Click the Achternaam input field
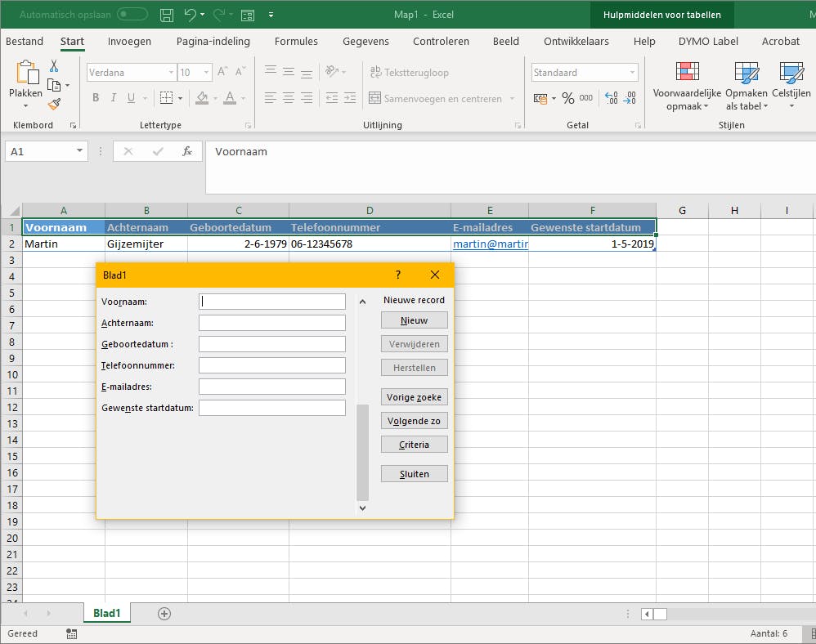The height and width of the screenshot is (644, 816). pyautogui.click(x=271, y=323)
